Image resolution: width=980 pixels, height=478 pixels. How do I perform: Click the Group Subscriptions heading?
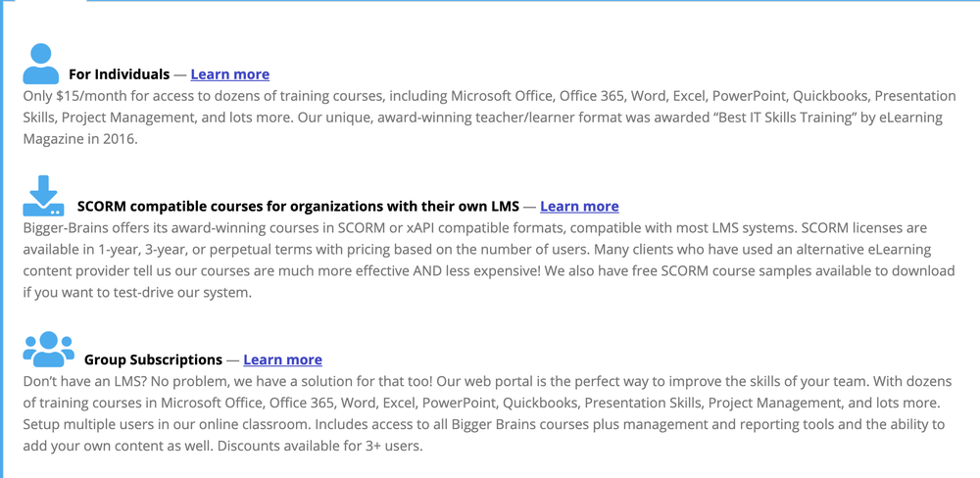click(153, 359)
